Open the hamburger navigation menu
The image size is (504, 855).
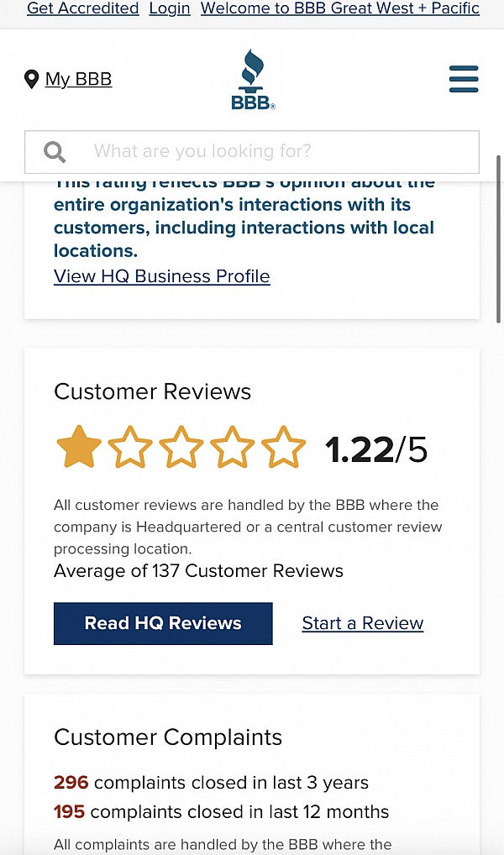464,79
